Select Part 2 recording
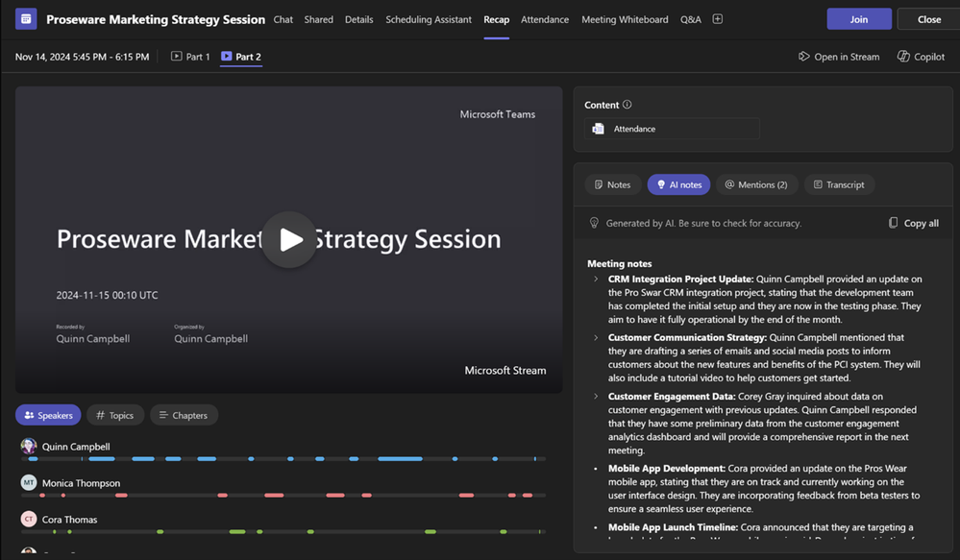The height and width of the screenshot is (560, 960). tap(240, 57)
